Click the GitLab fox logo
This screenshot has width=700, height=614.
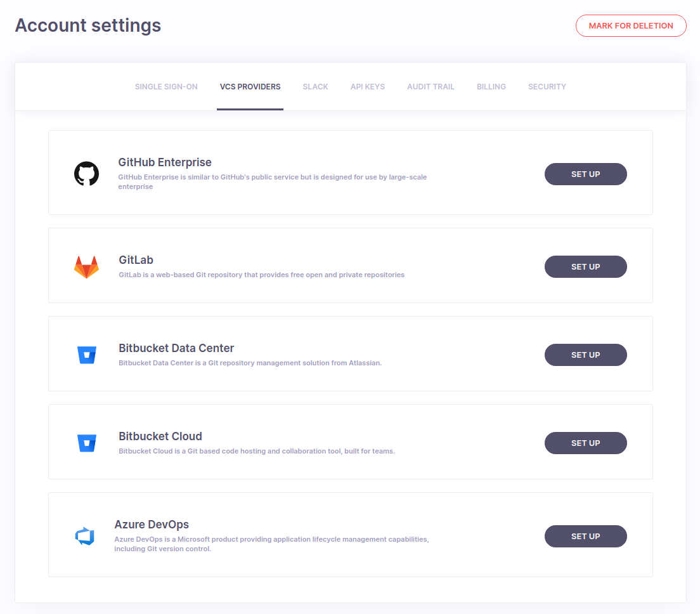[x=86, y=267]
